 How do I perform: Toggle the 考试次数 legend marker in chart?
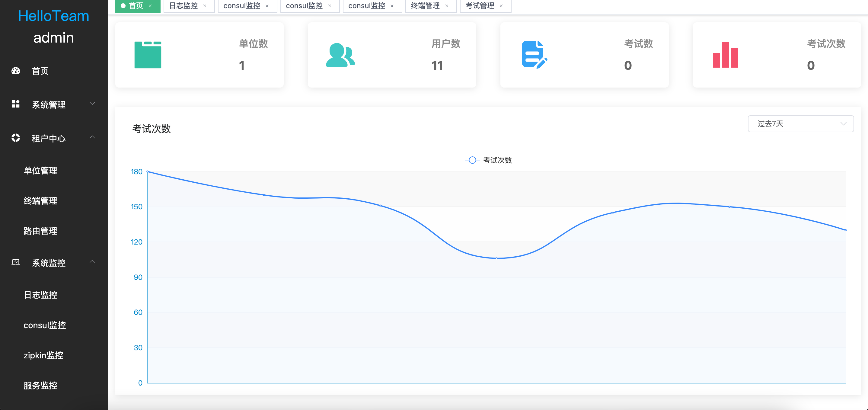point(472,160)
